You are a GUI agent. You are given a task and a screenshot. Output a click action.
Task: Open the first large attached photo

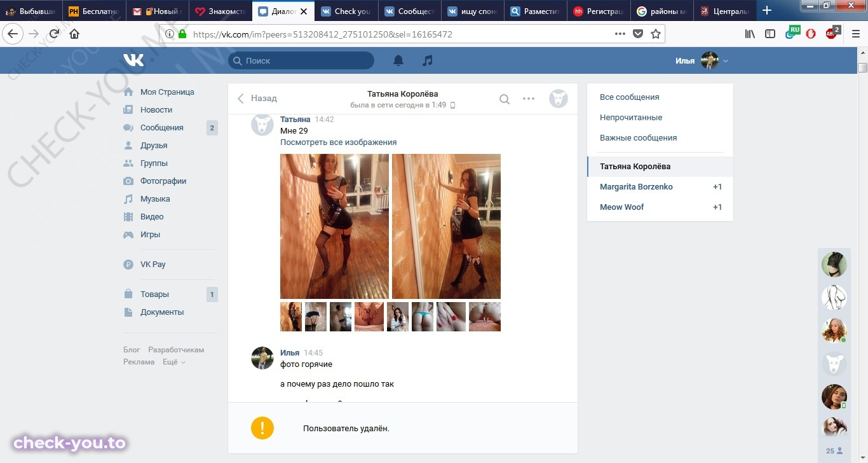(334, 226)
